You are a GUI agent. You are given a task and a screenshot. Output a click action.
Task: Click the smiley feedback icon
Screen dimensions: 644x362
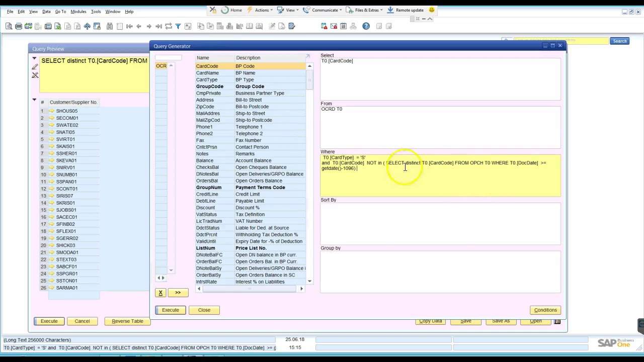coord(432,10)
